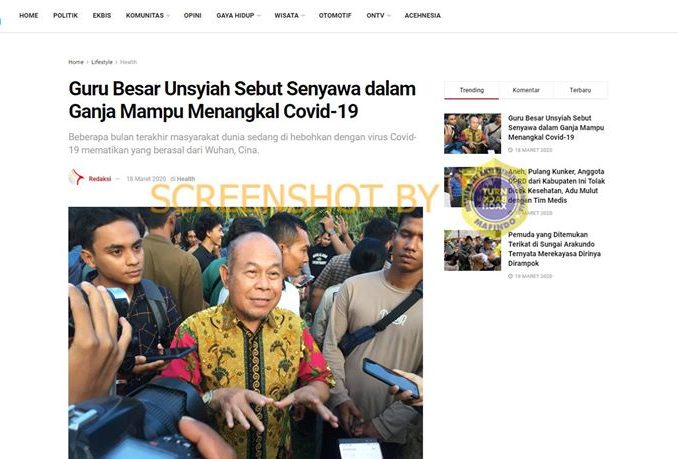The height and width of the screenshot is (459, 678).
Task: Open the Politik menu item
Action: tap(65, 16)
